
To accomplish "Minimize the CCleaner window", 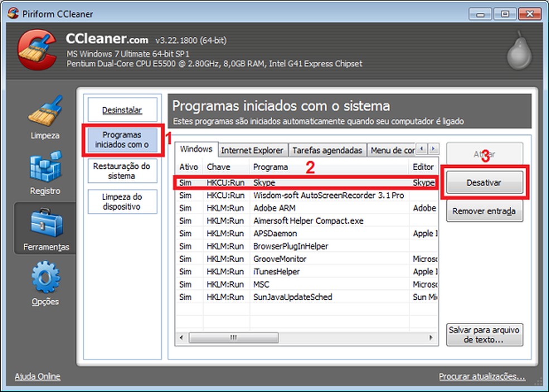I will 480,14.
